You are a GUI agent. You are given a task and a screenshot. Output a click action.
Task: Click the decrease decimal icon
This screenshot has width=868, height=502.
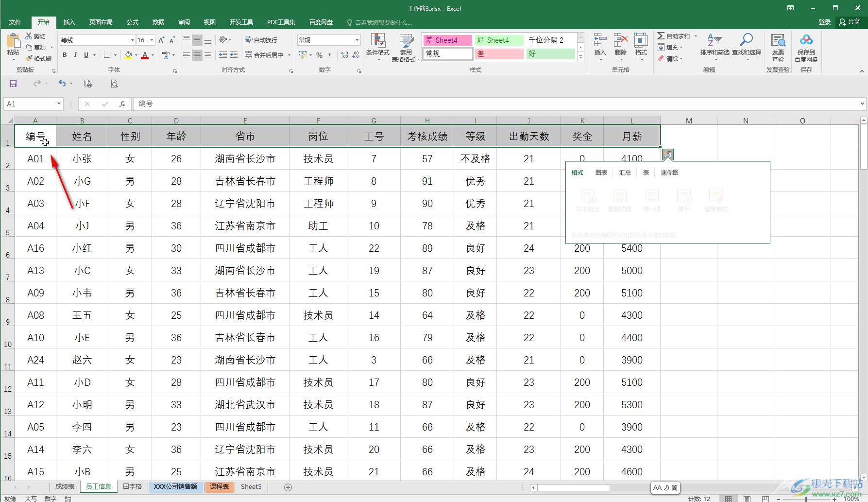point(356,55)
